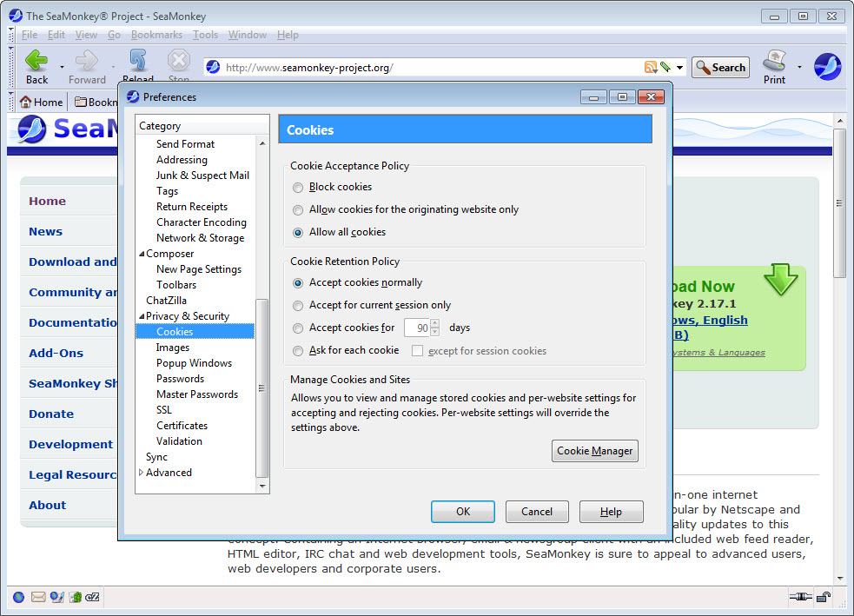Open the Forward button history dropdown arrow
The height and width of the screenshot is (616, 854).
[113, 67]
